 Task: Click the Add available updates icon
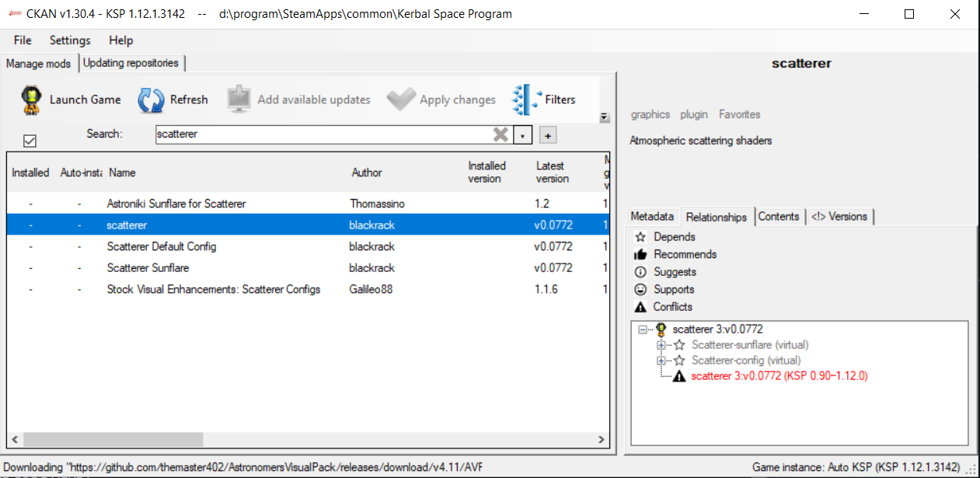click(x=237, y=99)
